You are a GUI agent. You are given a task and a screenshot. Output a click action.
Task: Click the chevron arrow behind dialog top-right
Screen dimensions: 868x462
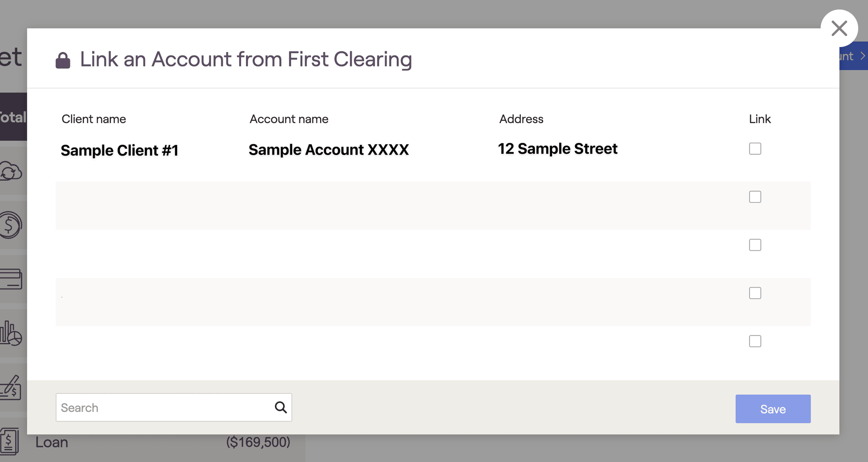click(x=863, y=56)
